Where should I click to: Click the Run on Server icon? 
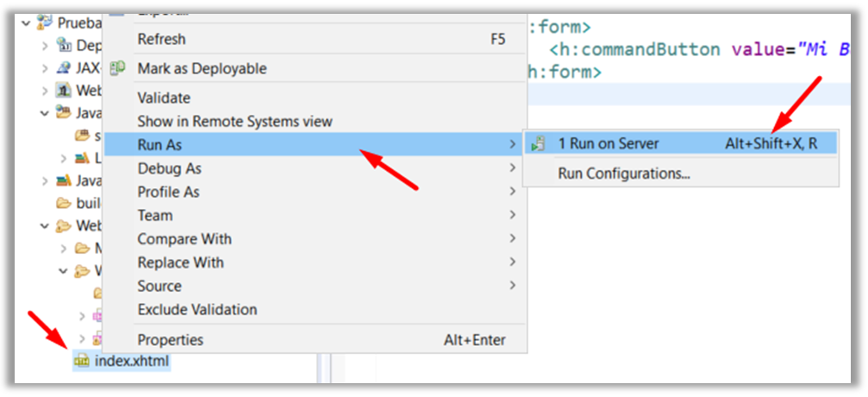539,144
